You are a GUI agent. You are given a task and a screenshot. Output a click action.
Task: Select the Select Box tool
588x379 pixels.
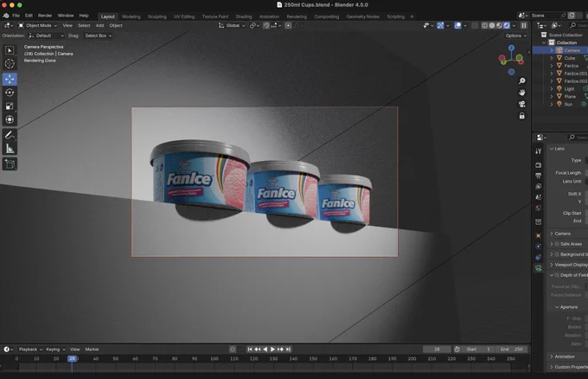(x=10, y=50)
